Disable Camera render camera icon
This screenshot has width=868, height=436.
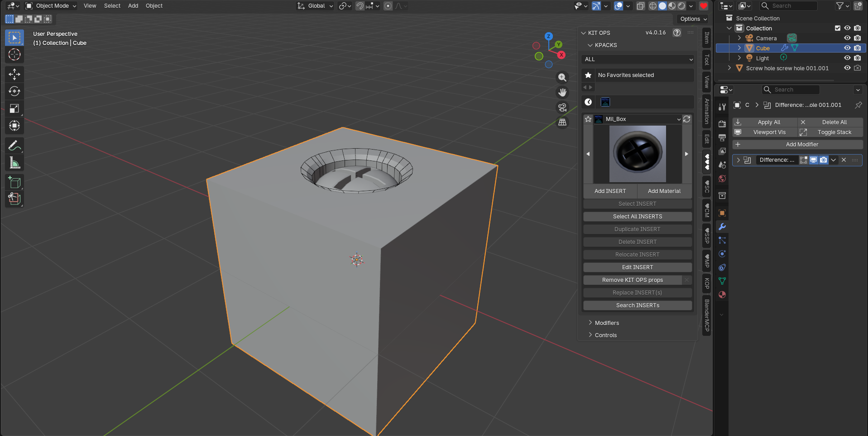(x=857, y=38)
